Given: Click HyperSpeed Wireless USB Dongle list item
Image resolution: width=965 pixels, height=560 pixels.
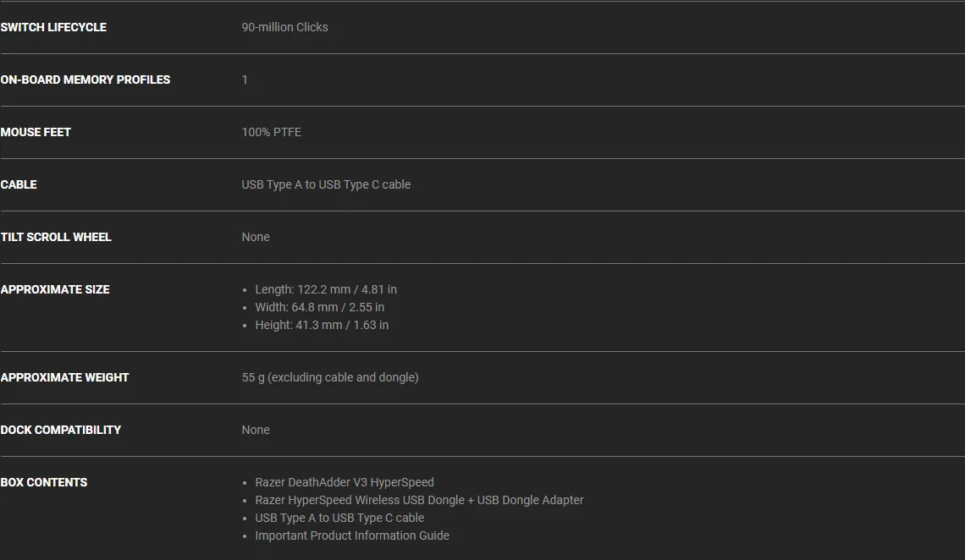Looking at the screenshot, I should 419,501.
